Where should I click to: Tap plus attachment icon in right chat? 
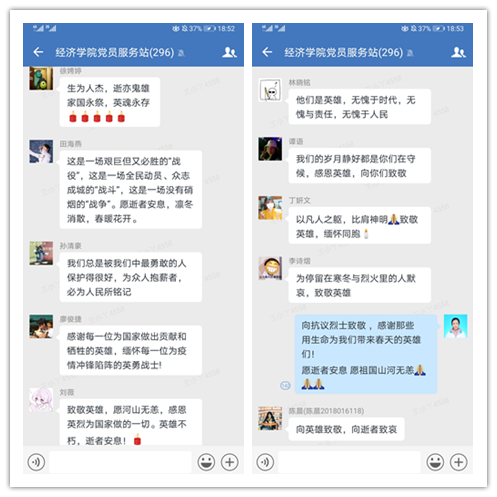(459, 462)
